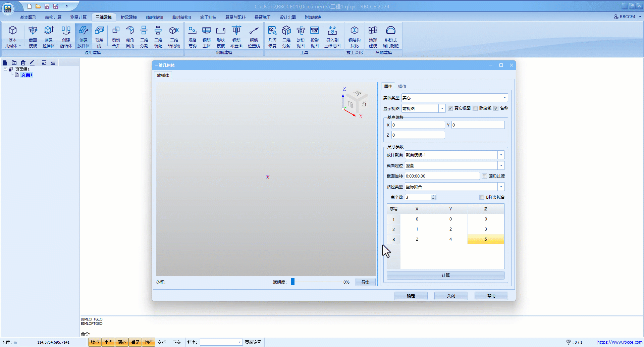Viewport: 644px width, 347px height.
Task: Click the 倒角圆角 icon
Action: (130, 37)
